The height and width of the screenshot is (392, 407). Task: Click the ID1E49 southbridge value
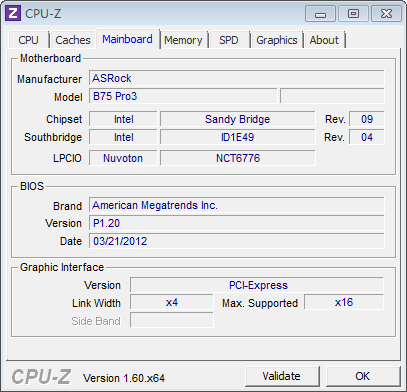(238, 137)
